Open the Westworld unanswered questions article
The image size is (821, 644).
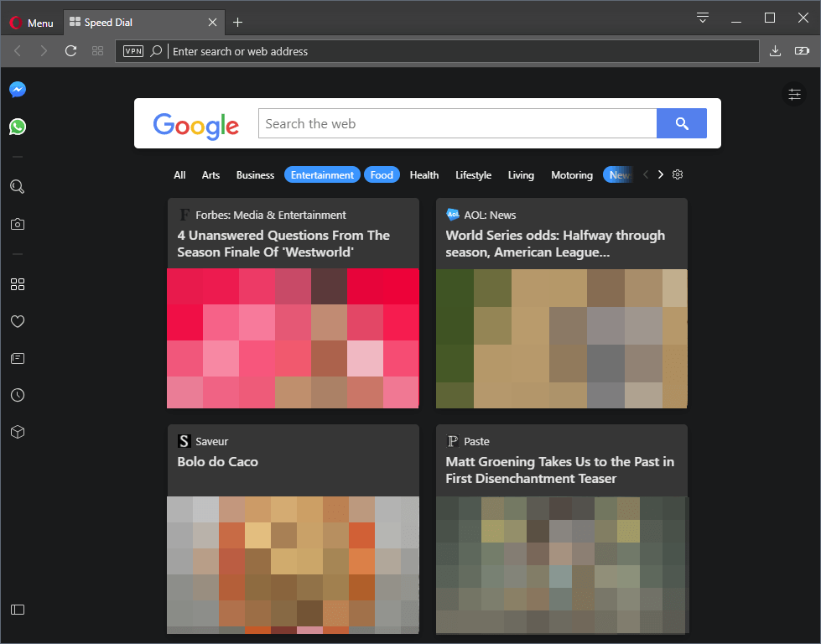(x=283, y=243)
